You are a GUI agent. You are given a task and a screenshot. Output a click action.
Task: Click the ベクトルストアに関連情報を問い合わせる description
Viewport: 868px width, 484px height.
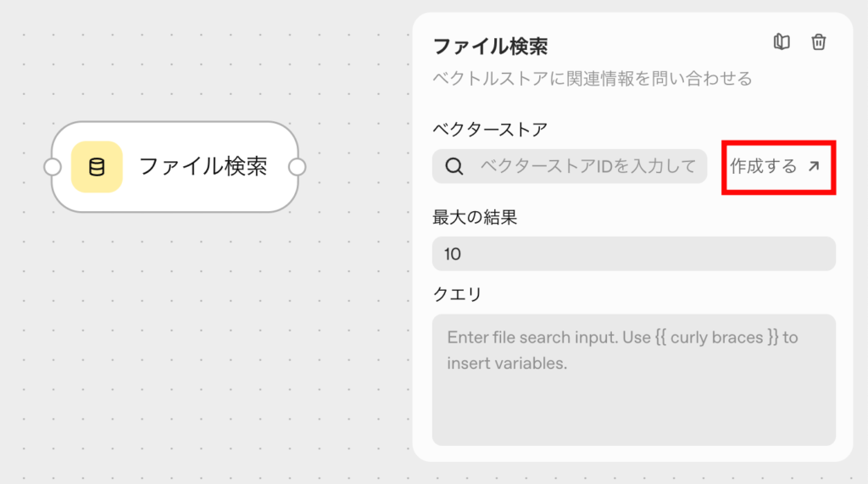(592, 80)
